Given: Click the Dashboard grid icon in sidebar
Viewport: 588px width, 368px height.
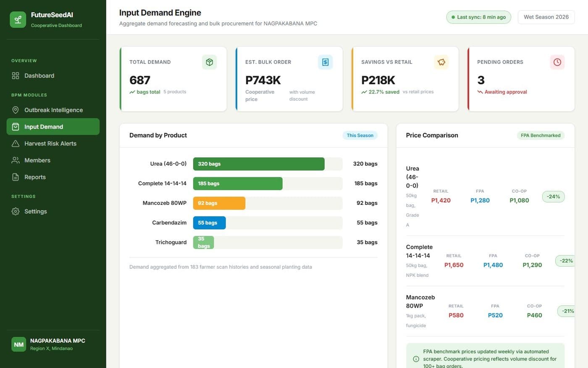Looking at the screenshot, I should click(x=16, y=76).
